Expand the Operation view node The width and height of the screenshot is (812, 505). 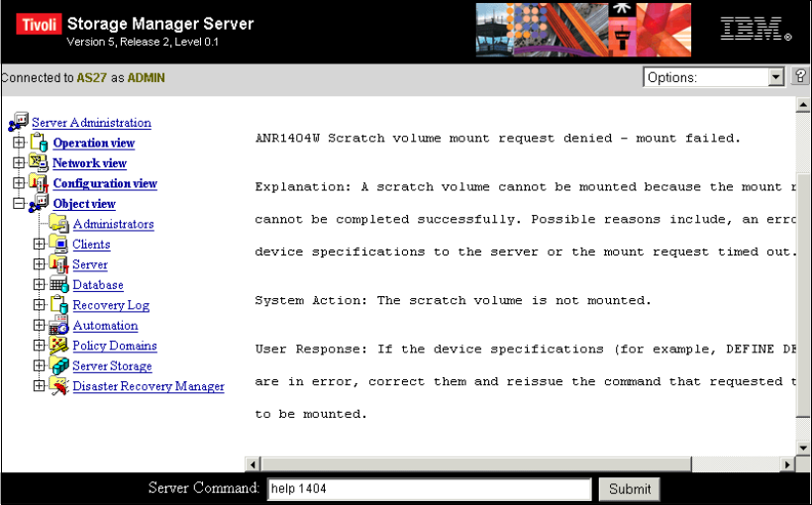tap(19, 142)
